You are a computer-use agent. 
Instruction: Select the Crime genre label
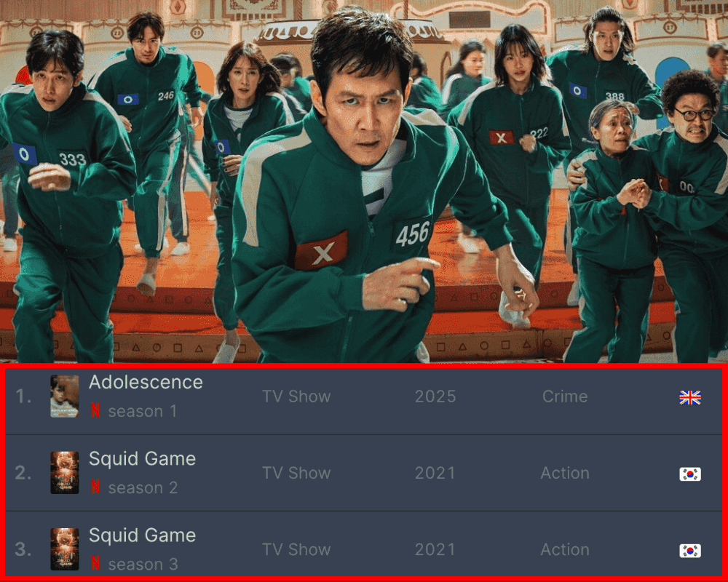[x=565, y=396]
